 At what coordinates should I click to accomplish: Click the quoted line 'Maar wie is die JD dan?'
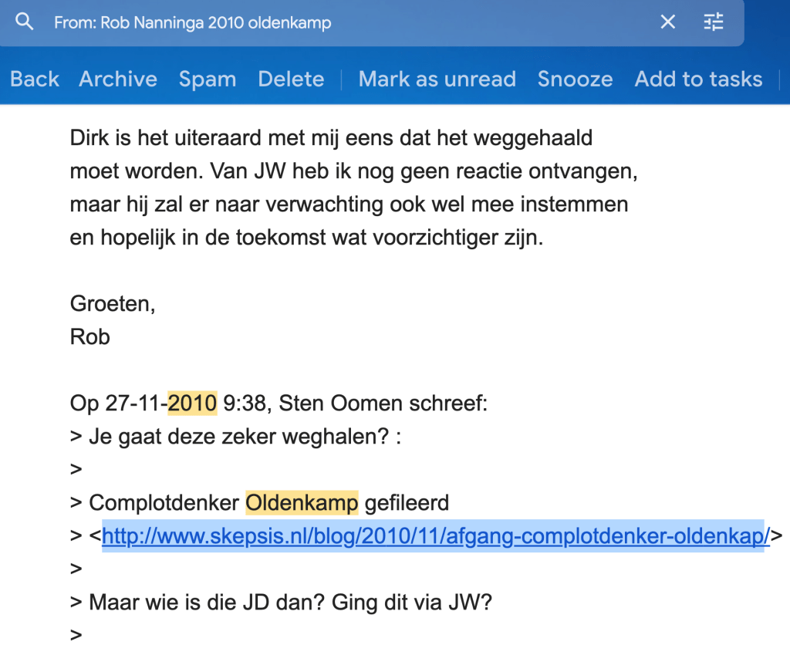[x=290, y=602]
